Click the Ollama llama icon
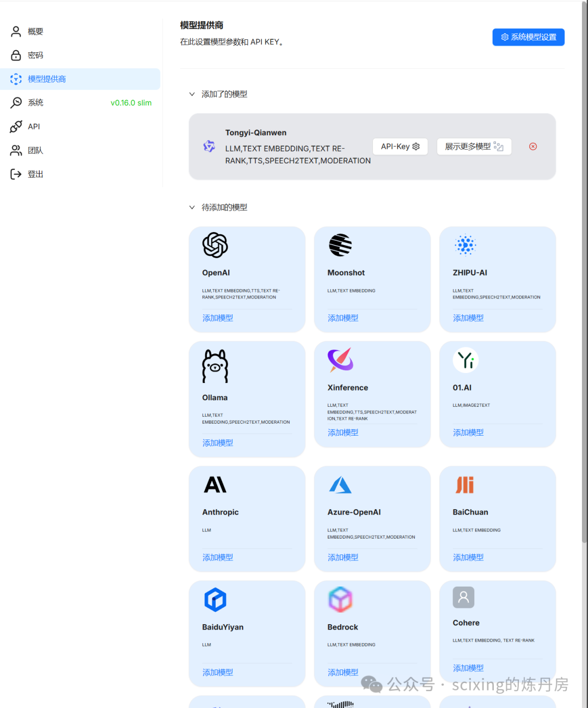Image resolution: width=588 pixels, height=708 pixels. click(215, 366)
